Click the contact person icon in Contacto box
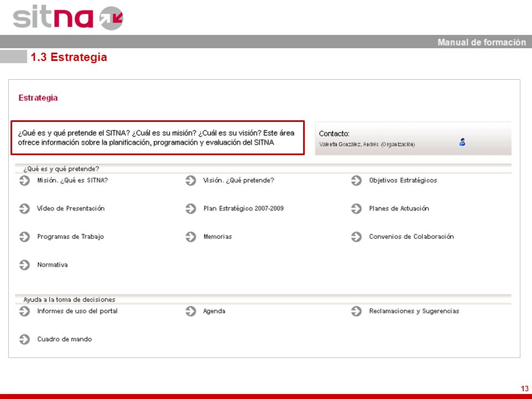The width and height of the screenshot is (532, 399). point(462,142)
